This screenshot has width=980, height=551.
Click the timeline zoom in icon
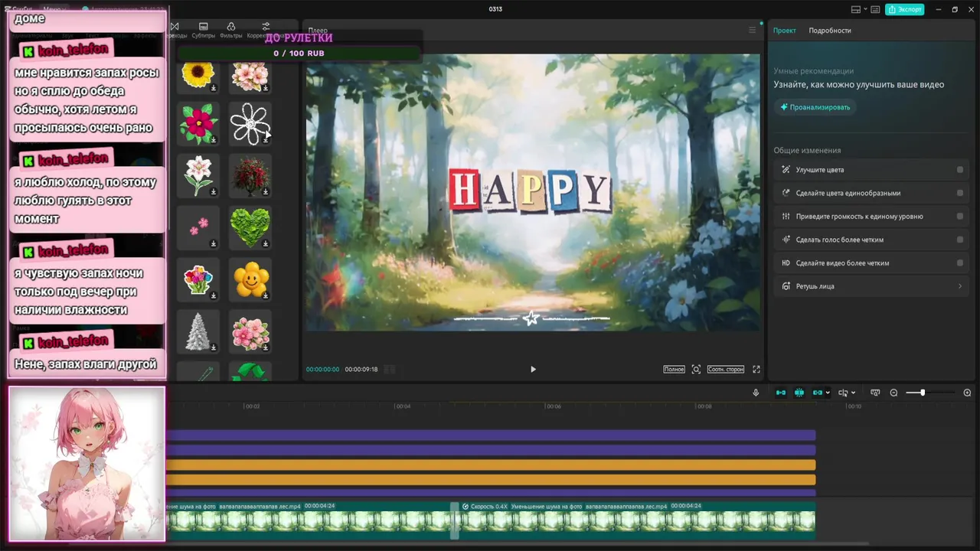pyautogui.click(x=967, y=393)
